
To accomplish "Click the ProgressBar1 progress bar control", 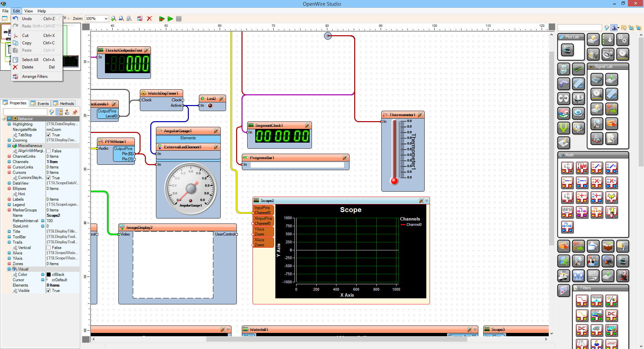I will coord(297,165).
